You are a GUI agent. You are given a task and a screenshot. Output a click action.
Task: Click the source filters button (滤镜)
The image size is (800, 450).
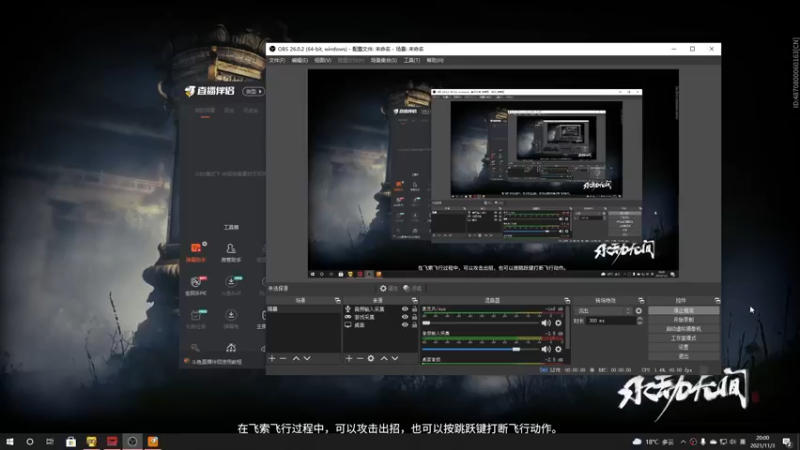pyautogui.click(x=412, y=288)
